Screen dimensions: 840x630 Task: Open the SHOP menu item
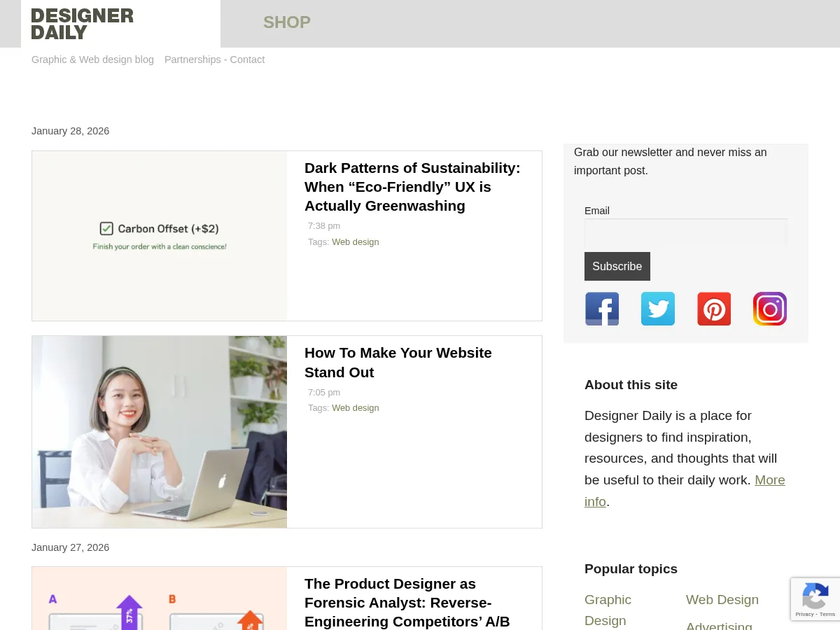(x=287, y=22)
